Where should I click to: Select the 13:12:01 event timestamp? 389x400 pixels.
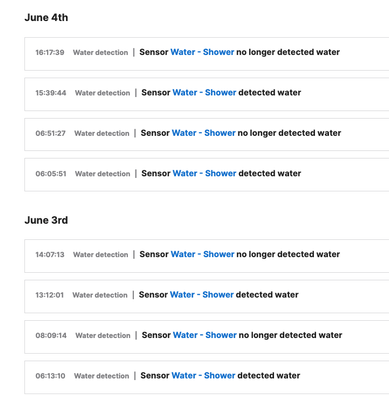pos(49,295)
